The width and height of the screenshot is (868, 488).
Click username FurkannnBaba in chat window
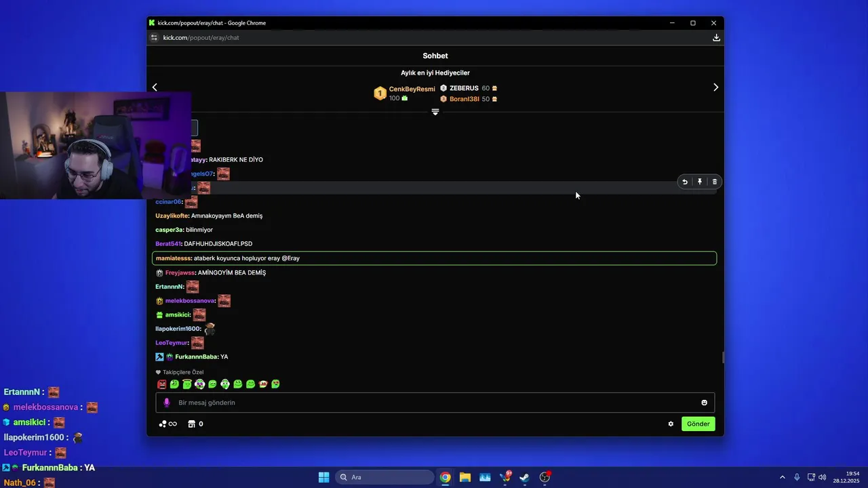point(197,357)
